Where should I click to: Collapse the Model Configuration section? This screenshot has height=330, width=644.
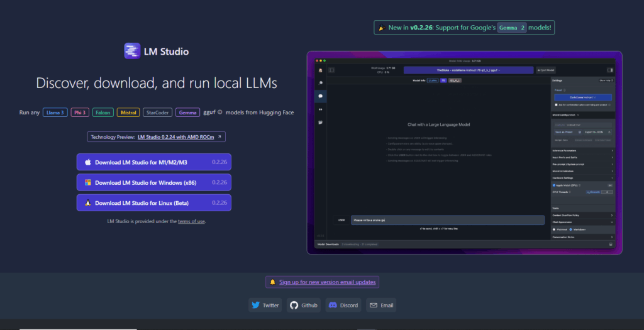[x=582, y=115]
